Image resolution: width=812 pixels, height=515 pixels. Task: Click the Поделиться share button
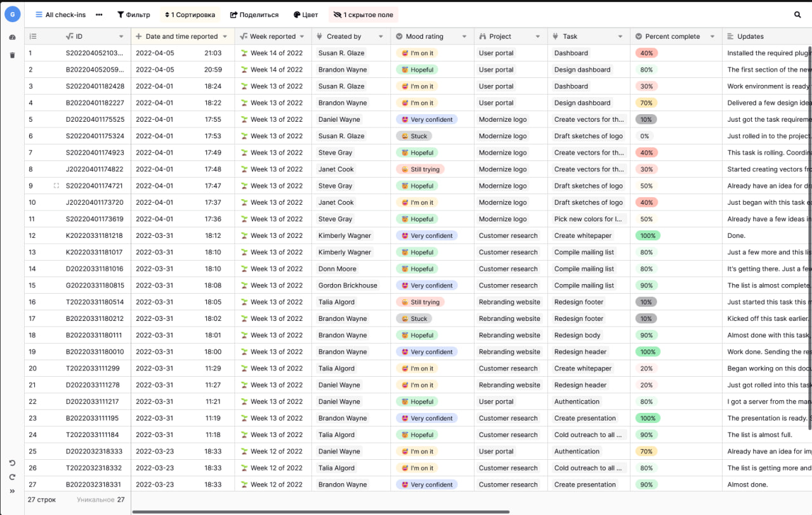coord(254,15)
